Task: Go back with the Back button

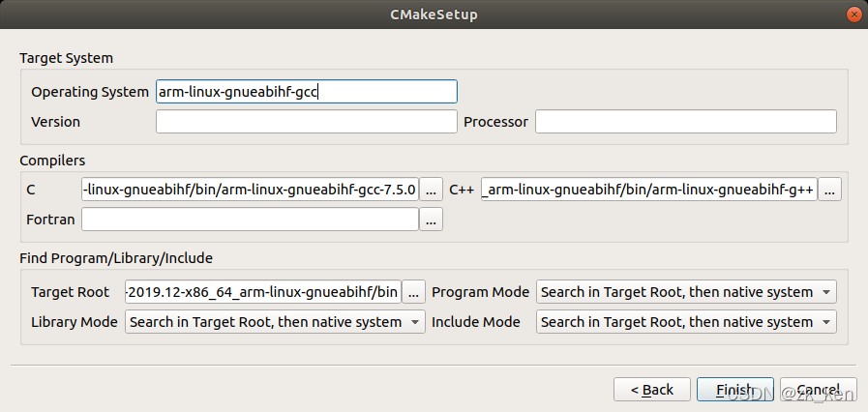Action: click(x=652, y=390)
